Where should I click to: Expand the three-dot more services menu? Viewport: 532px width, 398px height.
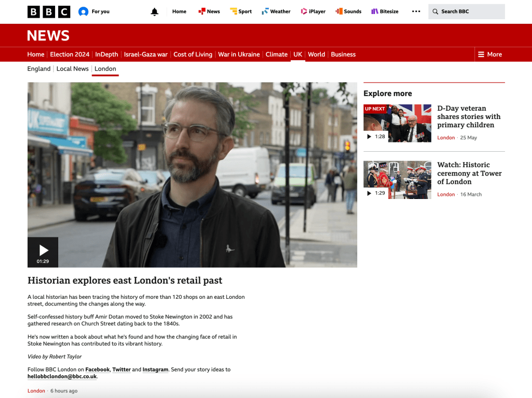click(x=416, y=11)
